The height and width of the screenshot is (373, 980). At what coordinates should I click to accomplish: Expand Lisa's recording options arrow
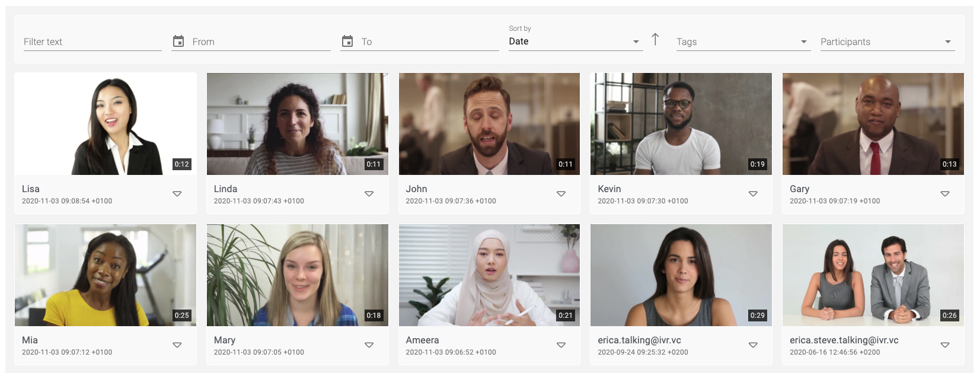tap(177, 194)
